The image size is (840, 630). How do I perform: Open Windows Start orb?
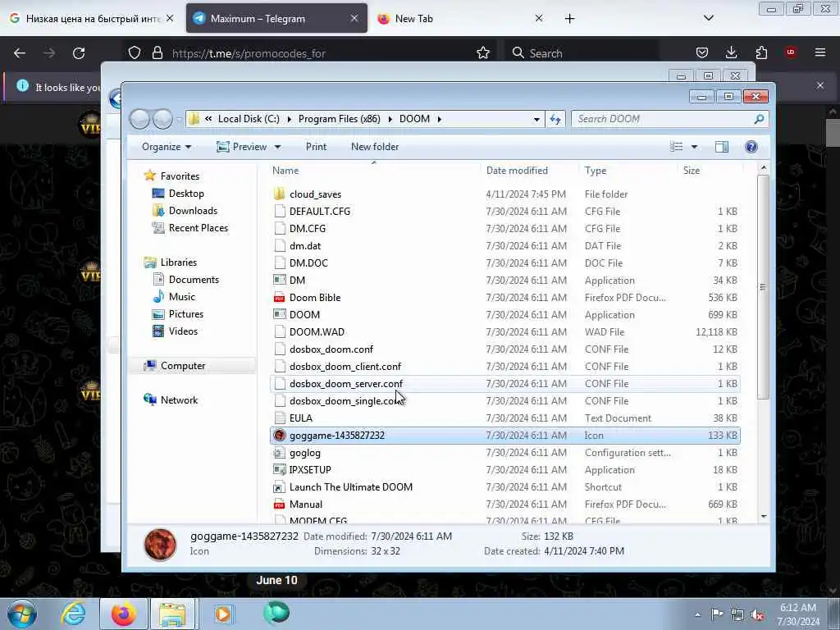(22, 614)
